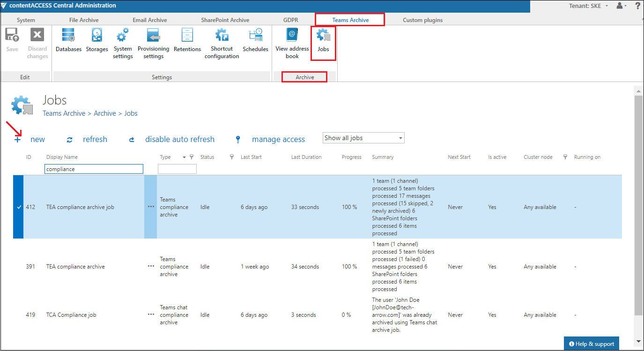Expand the Show all jobs dropdown

click(x=363, y=138)
